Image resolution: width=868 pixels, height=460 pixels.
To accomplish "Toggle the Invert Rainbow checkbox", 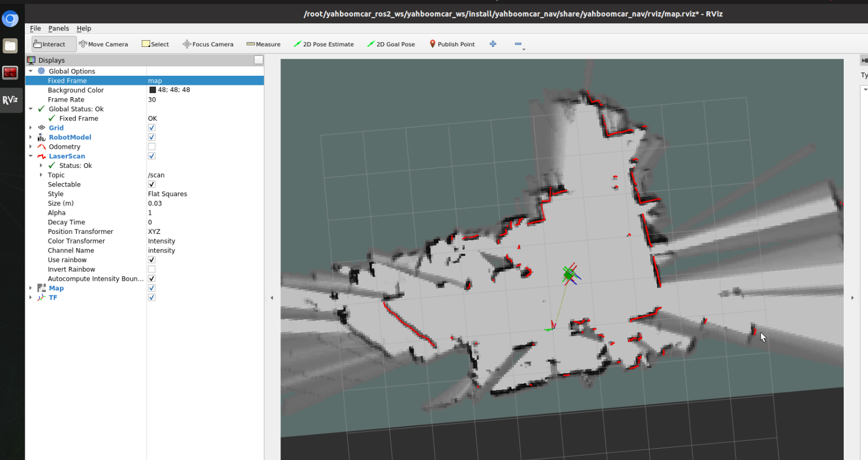I will (x=152, y=270).
